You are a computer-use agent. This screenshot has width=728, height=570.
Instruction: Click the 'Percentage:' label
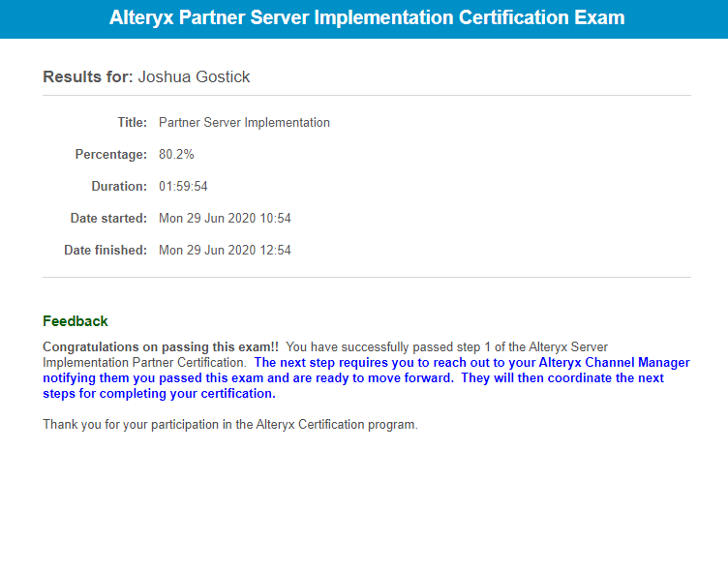point(111,154)
